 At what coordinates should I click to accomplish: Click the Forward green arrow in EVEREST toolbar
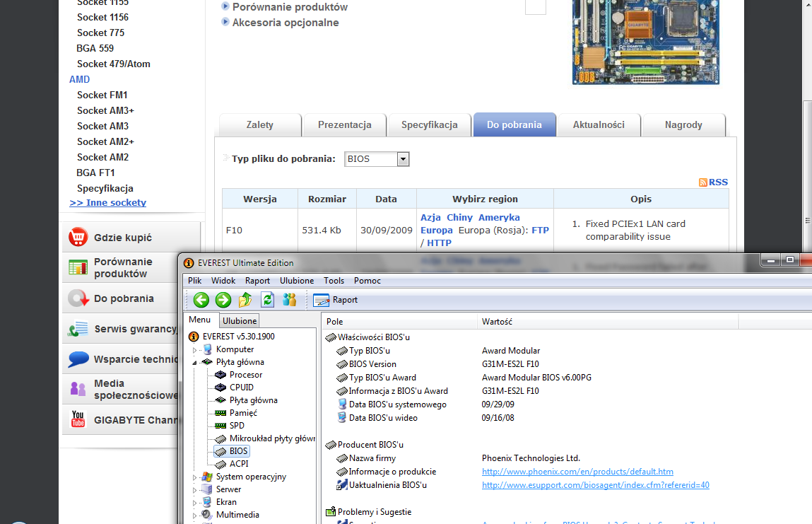223,300
